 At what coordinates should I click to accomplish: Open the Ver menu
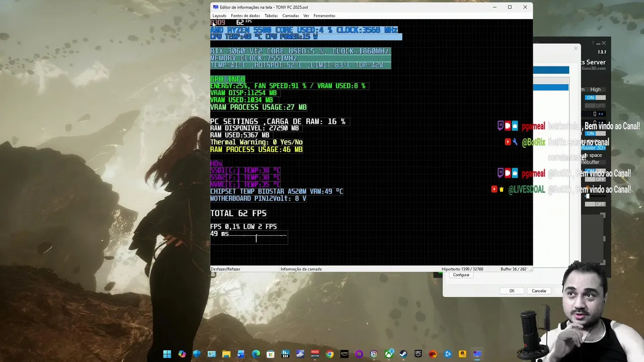pyautogui.click(x=306, y=16)
